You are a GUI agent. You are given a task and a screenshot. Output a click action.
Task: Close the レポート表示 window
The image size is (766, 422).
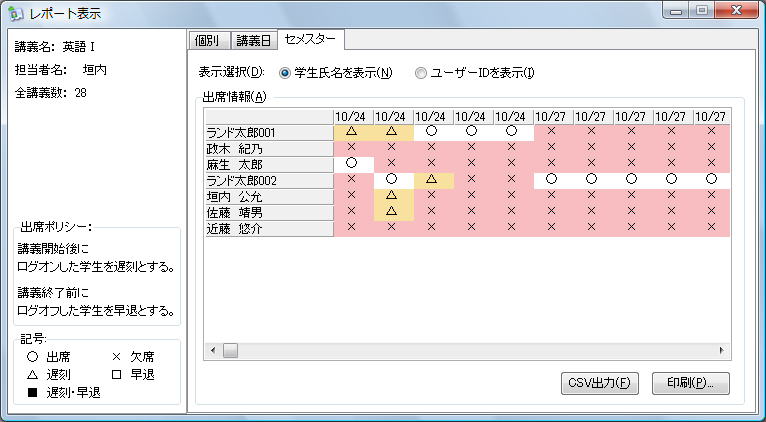pos(737,11)
